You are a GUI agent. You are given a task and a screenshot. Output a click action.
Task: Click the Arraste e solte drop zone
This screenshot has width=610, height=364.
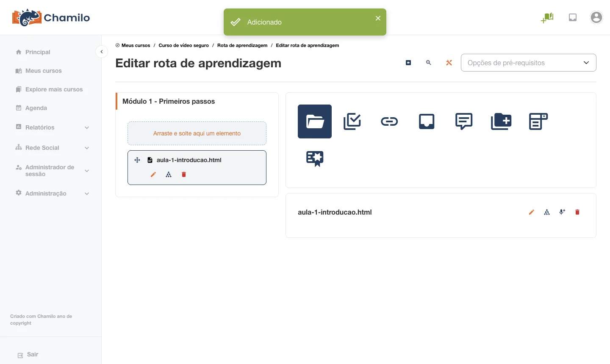coord(197,133)
